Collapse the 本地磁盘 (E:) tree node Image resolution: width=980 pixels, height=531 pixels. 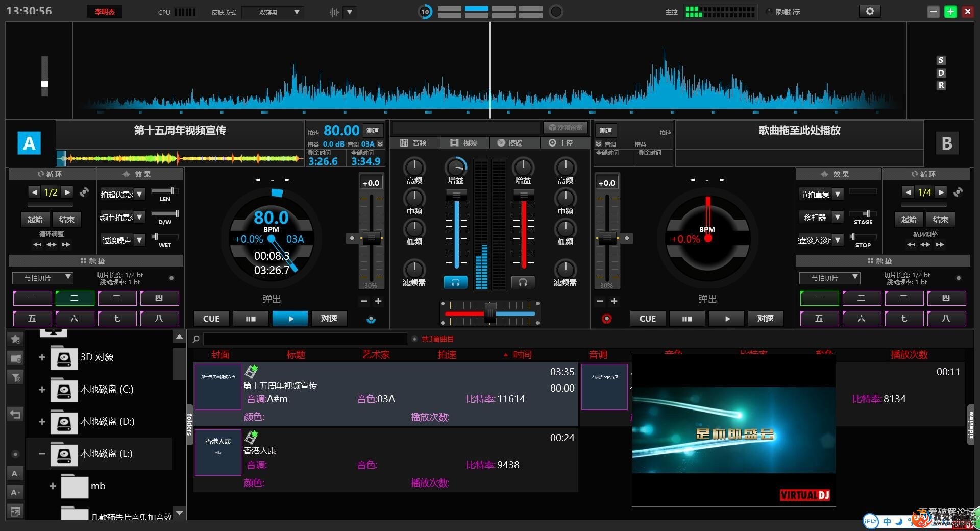[x=42, y=454]
